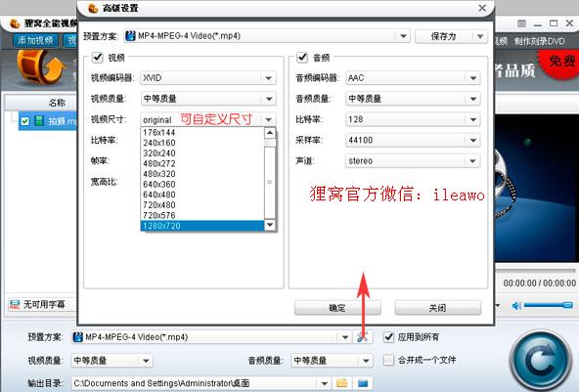Viewport: 579px width, 392px height.
Task: Open the audio encoder AAC dropdown
Action: click(x=473, y=78)
